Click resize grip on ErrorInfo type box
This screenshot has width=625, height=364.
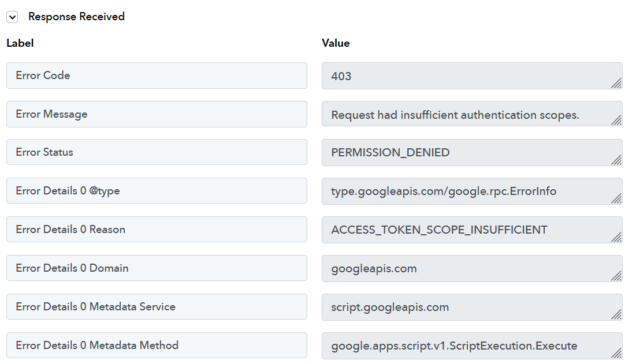(617, 198)
